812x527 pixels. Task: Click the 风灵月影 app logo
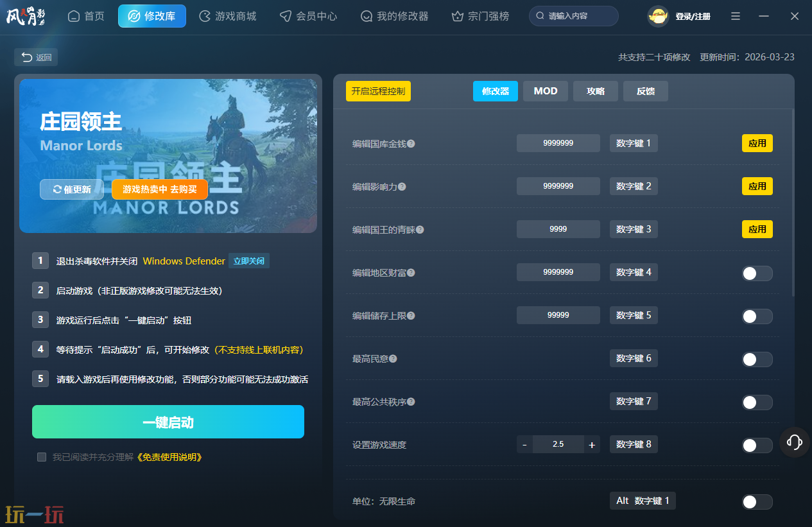(25, 16)
